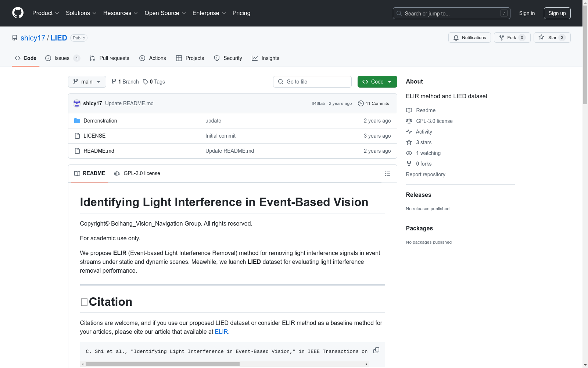The height and width of the screenshot is (368, 588).
Task: Open the Product menu
Action: point(46,13)
